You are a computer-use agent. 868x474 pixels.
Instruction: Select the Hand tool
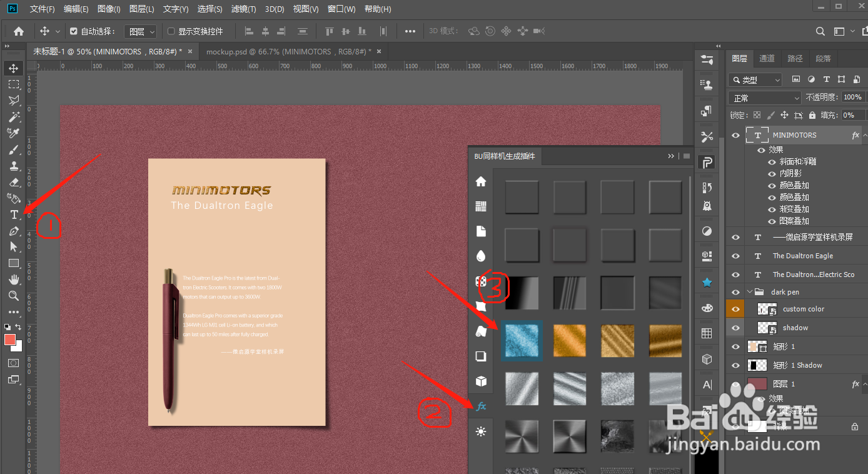click(14, 280)
